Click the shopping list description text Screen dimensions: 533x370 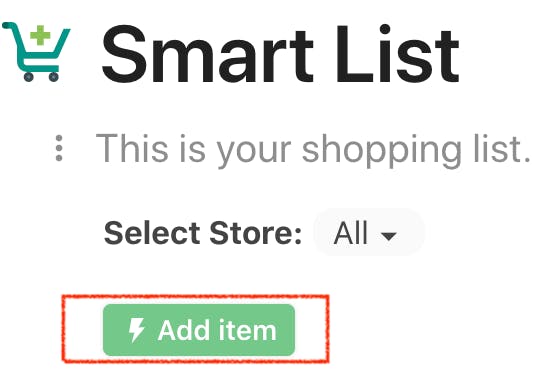point(313,150)
